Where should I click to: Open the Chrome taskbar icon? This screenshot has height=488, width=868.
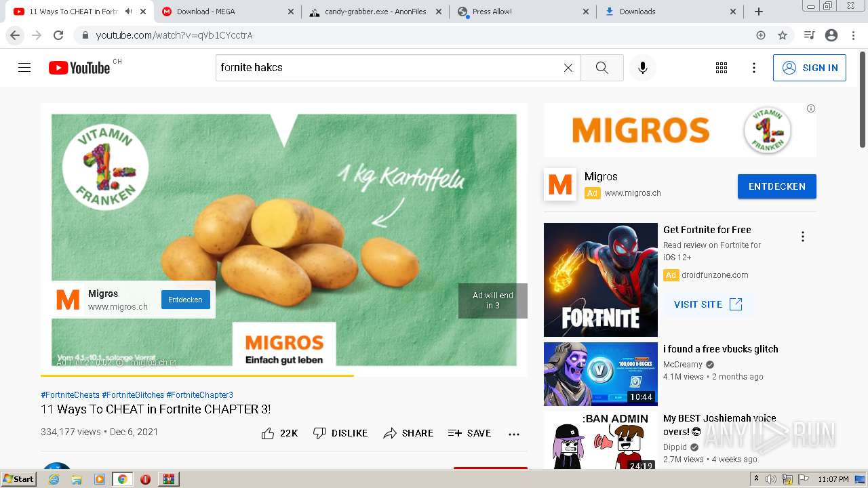click(122, 479)
